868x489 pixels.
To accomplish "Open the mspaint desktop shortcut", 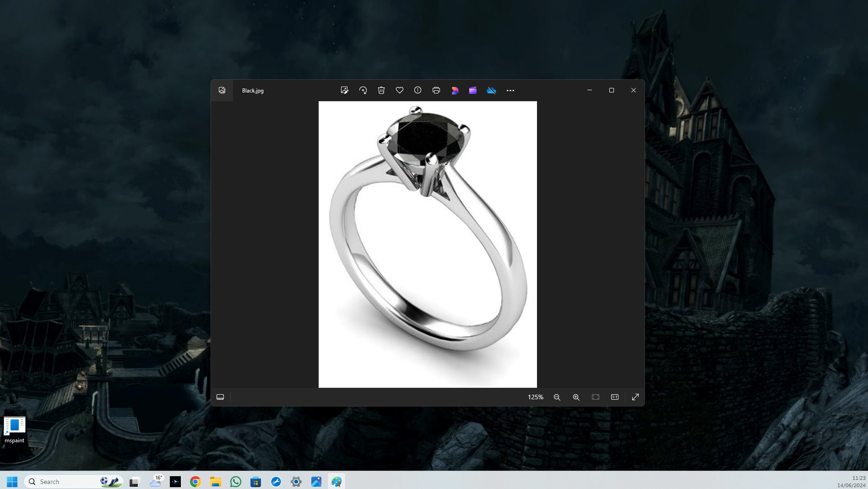I will (15, 430).
